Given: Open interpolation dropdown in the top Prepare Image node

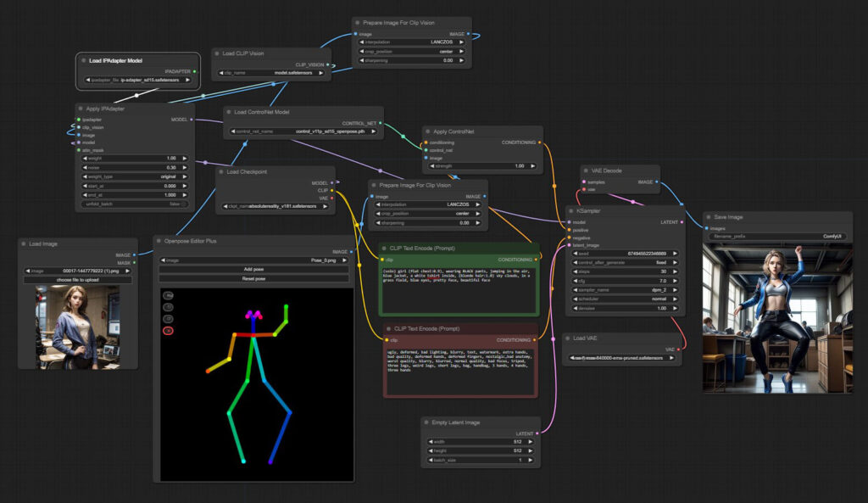Looking at the screenshot, I should (412, 42).
